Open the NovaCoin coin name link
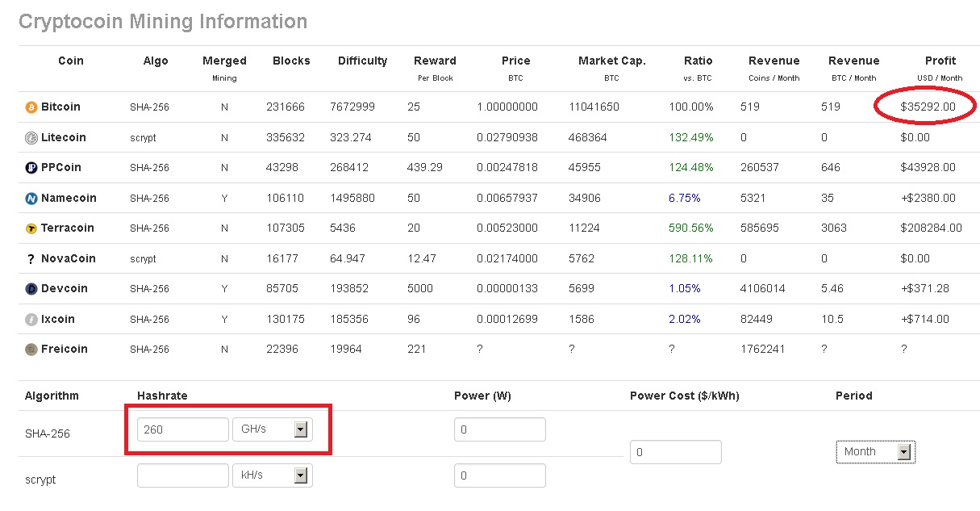The image size is (980, 511). pos(69,258)
